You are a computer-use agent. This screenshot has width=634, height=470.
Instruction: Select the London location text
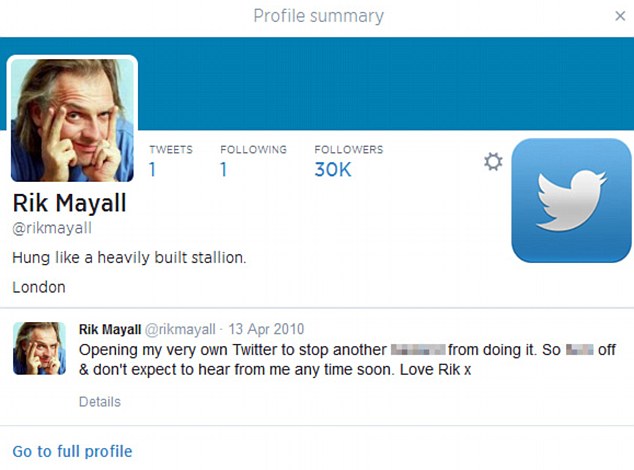coord(39,287)
